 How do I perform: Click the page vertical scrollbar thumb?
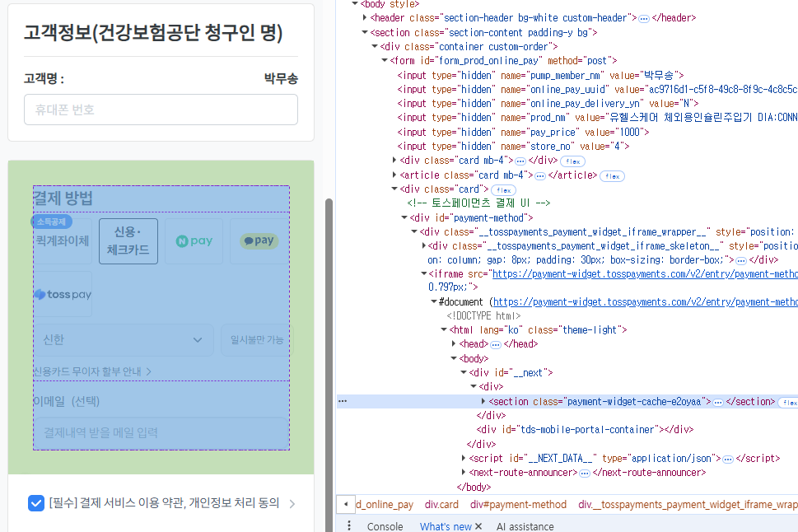click(x=329, y=365)
